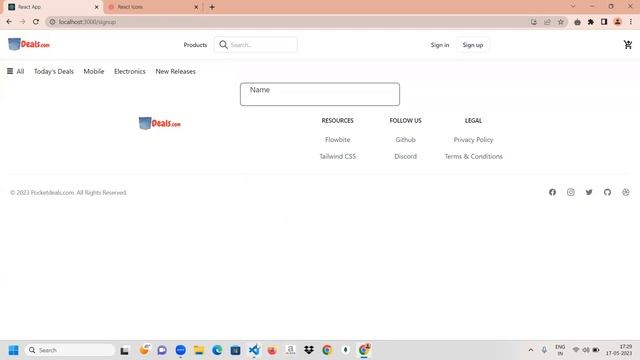Open the Electronics category

point(130,71)
